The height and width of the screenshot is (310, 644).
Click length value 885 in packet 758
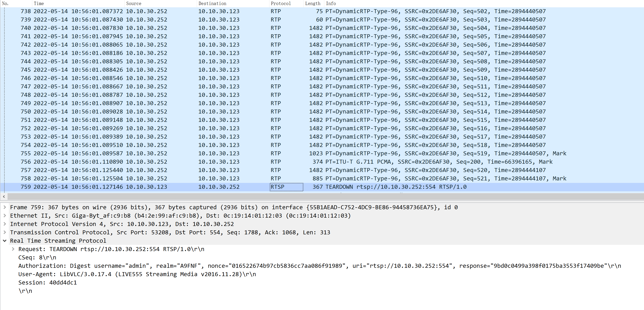[x=318, y=179]
